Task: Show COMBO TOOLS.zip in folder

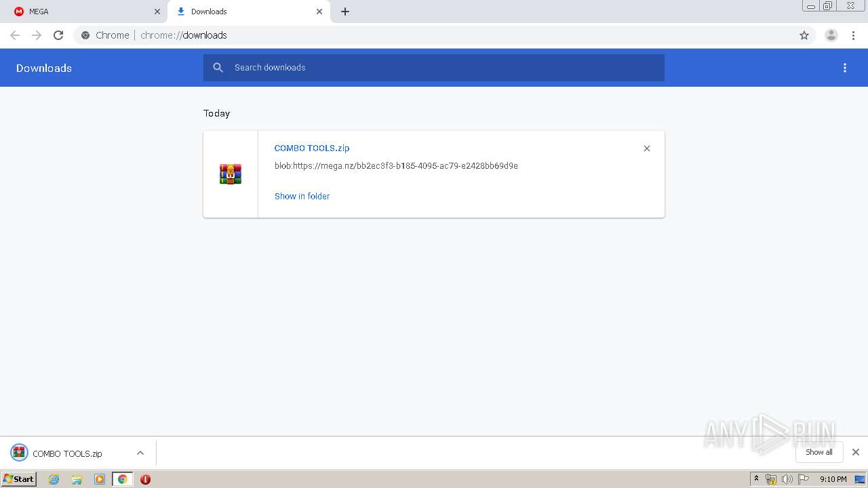Action: click(x=302, y=196)
